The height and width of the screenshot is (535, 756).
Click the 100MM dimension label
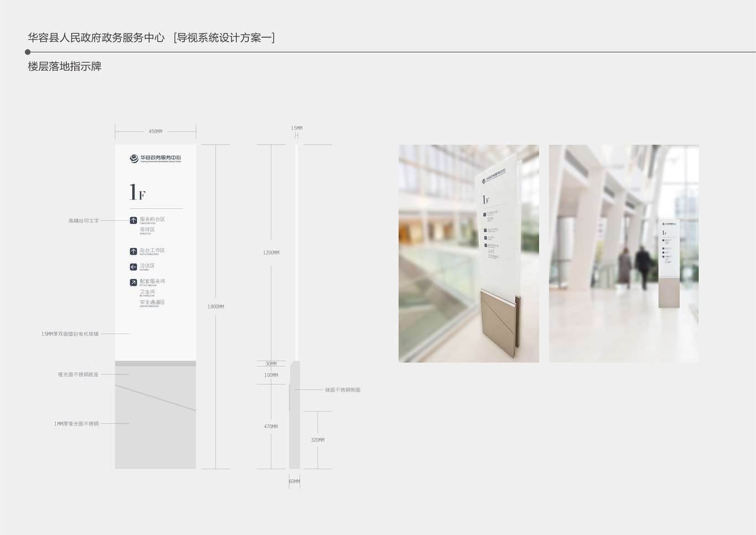tap(271, 375)
